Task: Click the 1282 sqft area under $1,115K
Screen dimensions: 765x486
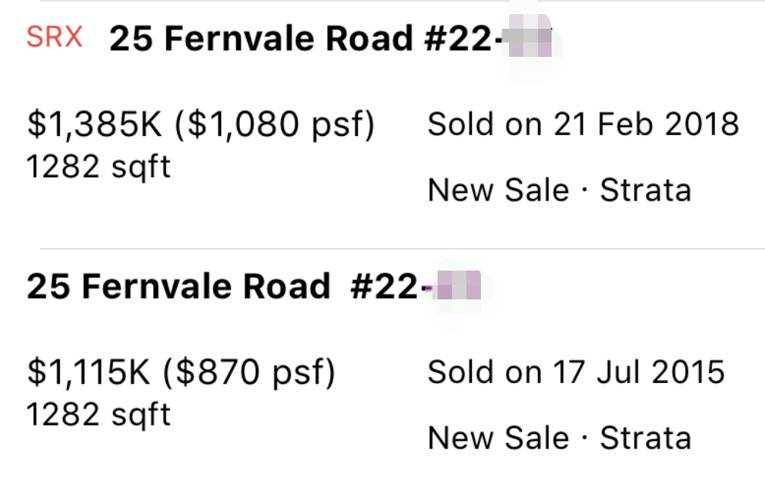Action: pyautogui.click(x=98, y=413)
